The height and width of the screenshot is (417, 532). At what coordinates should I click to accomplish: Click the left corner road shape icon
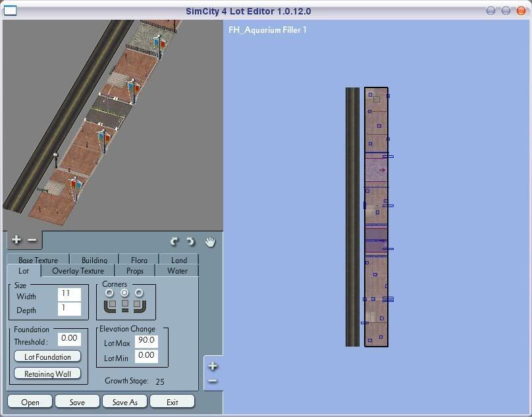pyautogui.click(x=110, y=305)
